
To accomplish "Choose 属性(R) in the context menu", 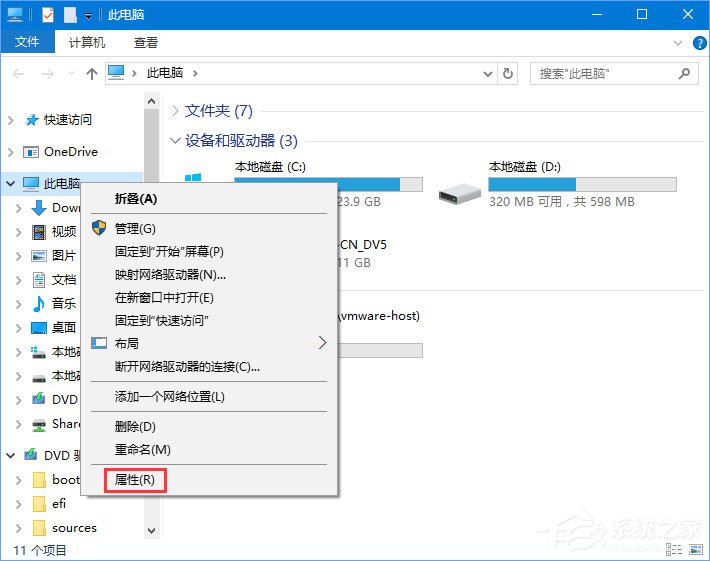I will tap(208, 479).
